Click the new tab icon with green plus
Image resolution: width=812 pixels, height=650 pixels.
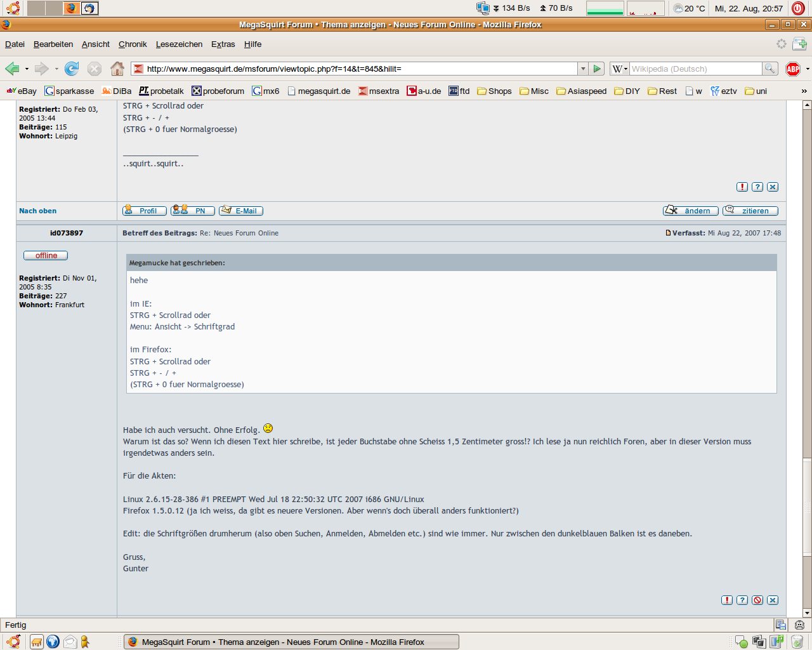tap(799, 44)
